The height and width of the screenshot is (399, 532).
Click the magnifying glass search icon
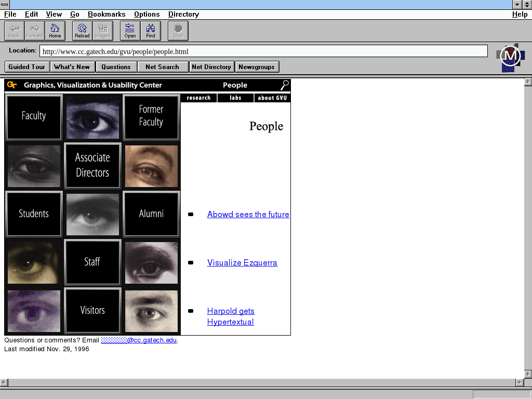[x=284, y=85]
